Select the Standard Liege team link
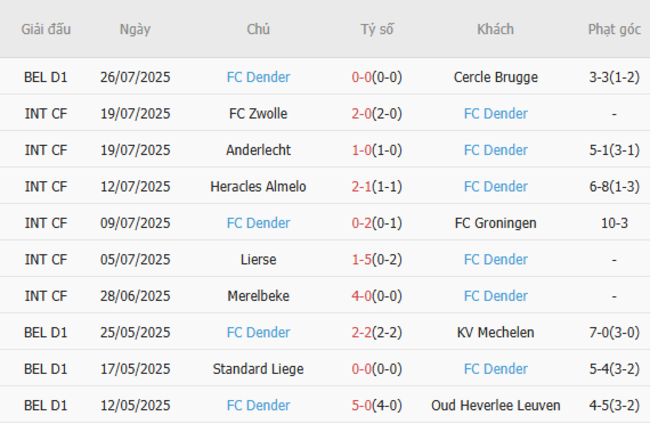650x424 pixels. tap(258, 369)
